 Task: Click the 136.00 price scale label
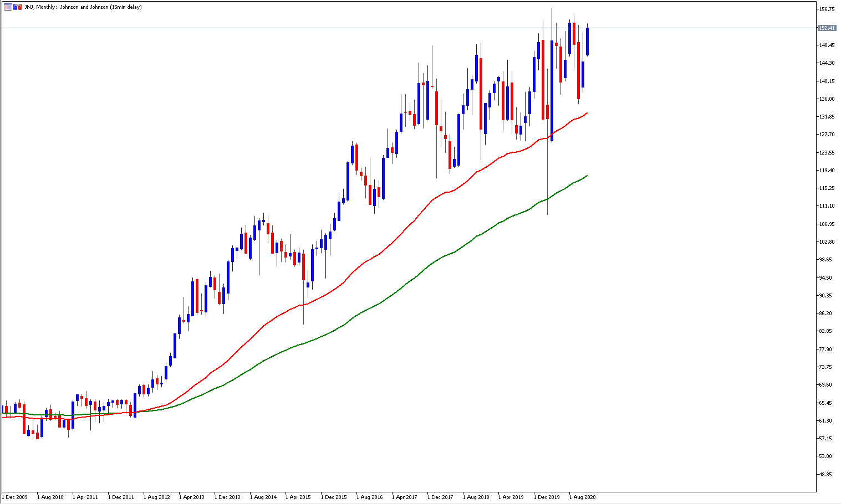pyautogui.click(x=827, y=99)
